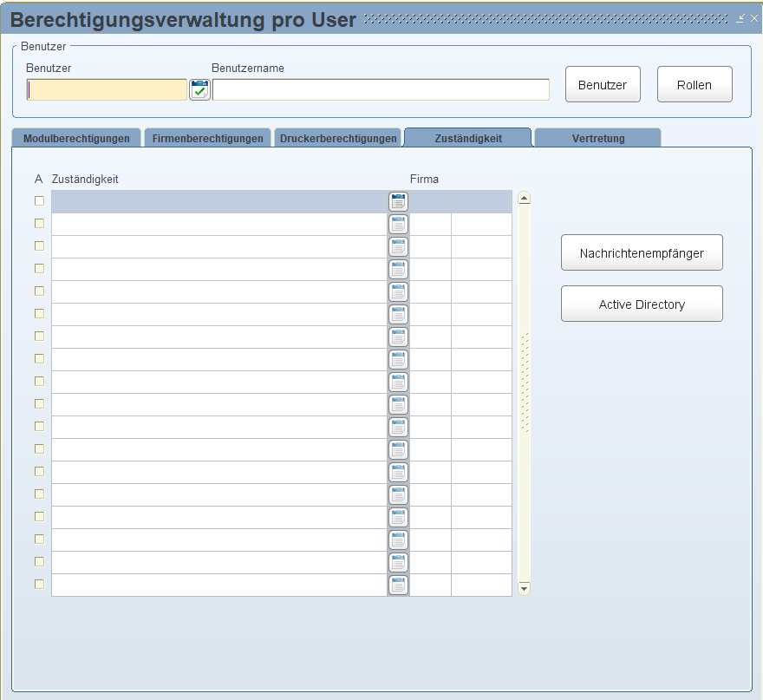Click the undock arrow icon in title bar
The image size is (763, 700).
point(740,18)
